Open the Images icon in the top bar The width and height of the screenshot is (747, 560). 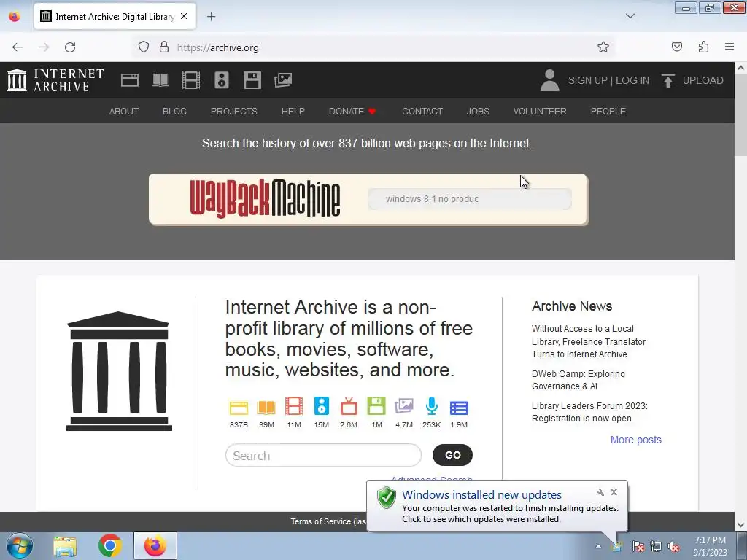click(x=283, y=80)
